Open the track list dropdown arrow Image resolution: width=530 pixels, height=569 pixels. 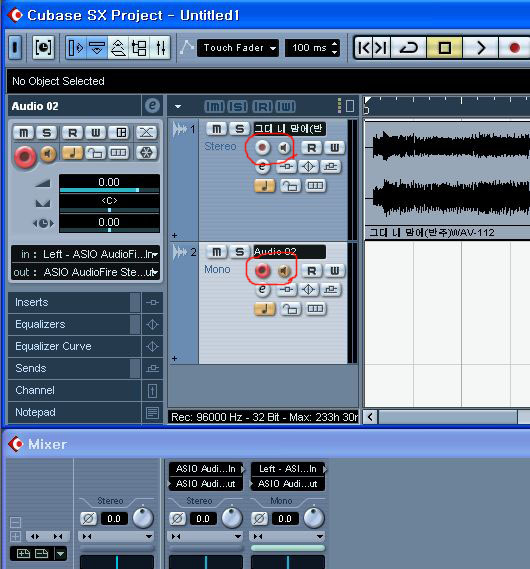tap(178, 107)
